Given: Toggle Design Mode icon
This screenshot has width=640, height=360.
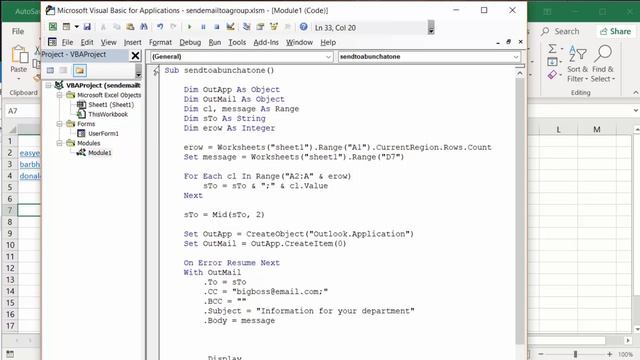Looking at the screenshot, I should [231, 27].
